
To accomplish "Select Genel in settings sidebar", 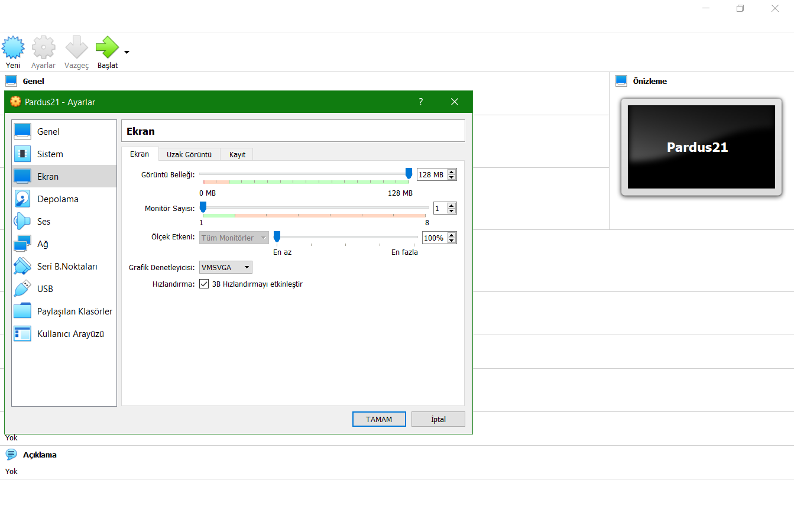I will 64,131.
